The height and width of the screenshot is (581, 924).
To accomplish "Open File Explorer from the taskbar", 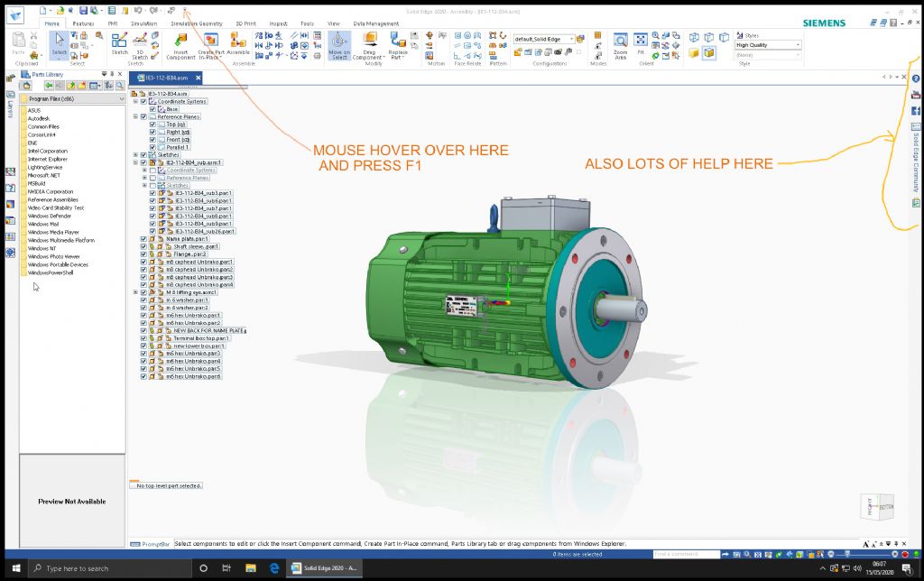I will pyautogui.click(x=251, y=568).
